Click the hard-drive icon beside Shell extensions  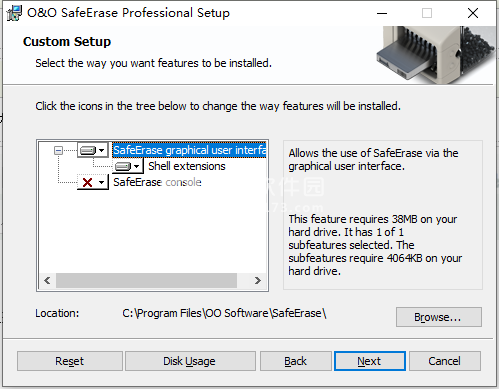click(123, 166)
